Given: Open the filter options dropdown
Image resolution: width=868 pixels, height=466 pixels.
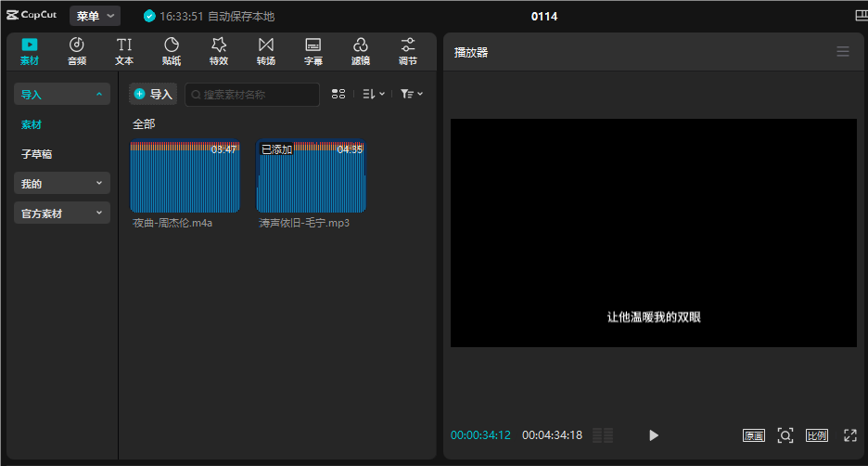Looking at the screenshot, I should coord(412,94).
